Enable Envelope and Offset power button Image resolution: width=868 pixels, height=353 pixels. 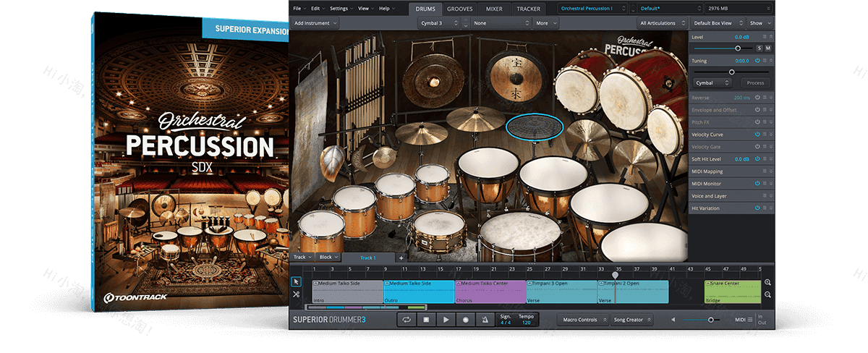757,110
